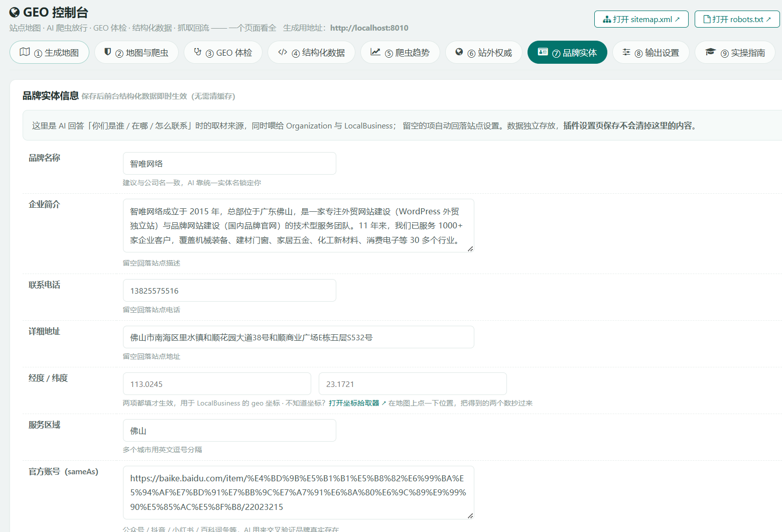Focus the 企业简介 text area
782x532 pixels.
point(299,226)
